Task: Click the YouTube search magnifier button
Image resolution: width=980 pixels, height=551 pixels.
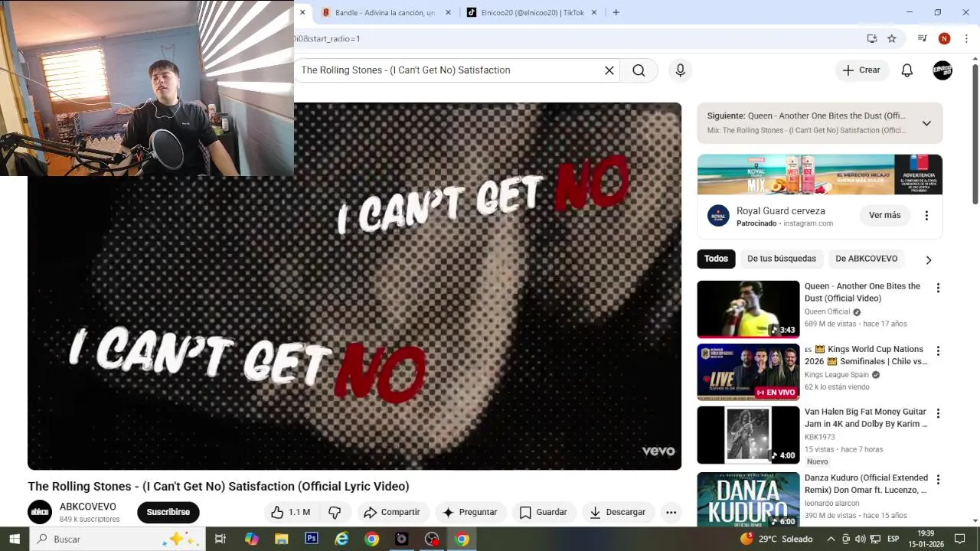Action: (x=639, y=70)
